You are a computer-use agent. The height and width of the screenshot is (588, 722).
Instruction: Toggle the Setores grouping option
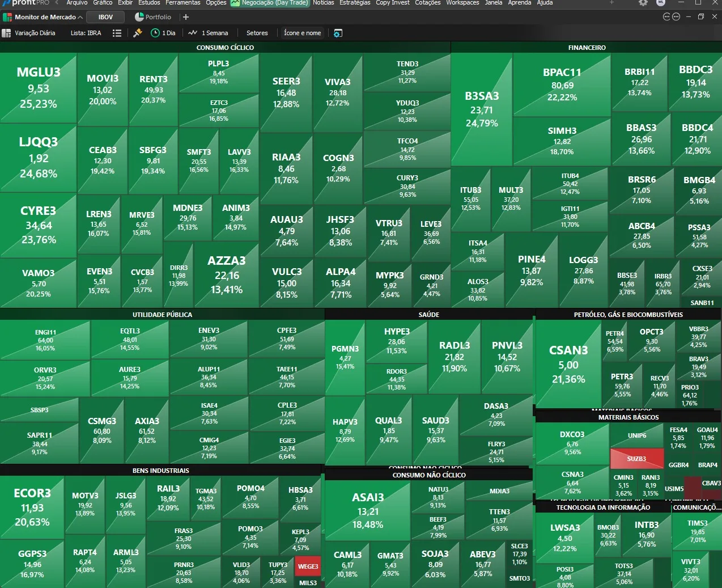[257, 33]
